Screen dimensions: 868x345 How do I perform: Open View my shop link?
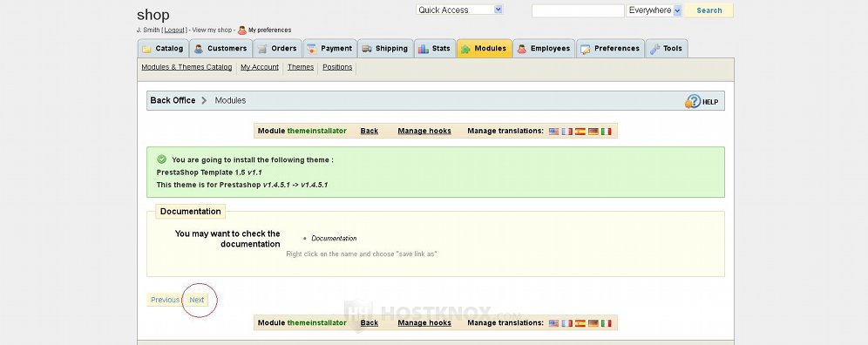212,30
